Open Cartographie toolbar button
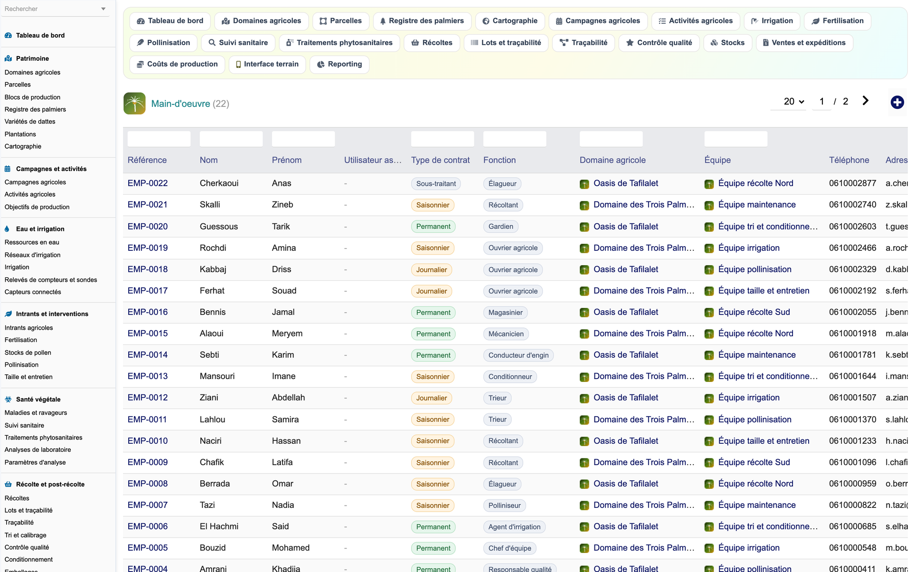The width and height of the screenshot is (924, 572). point(510,21)
